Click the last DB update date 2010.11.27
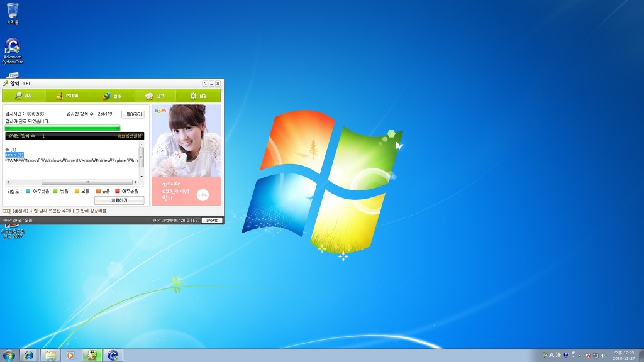Viewport: 644px width, 362px height. tap(190, 221)
